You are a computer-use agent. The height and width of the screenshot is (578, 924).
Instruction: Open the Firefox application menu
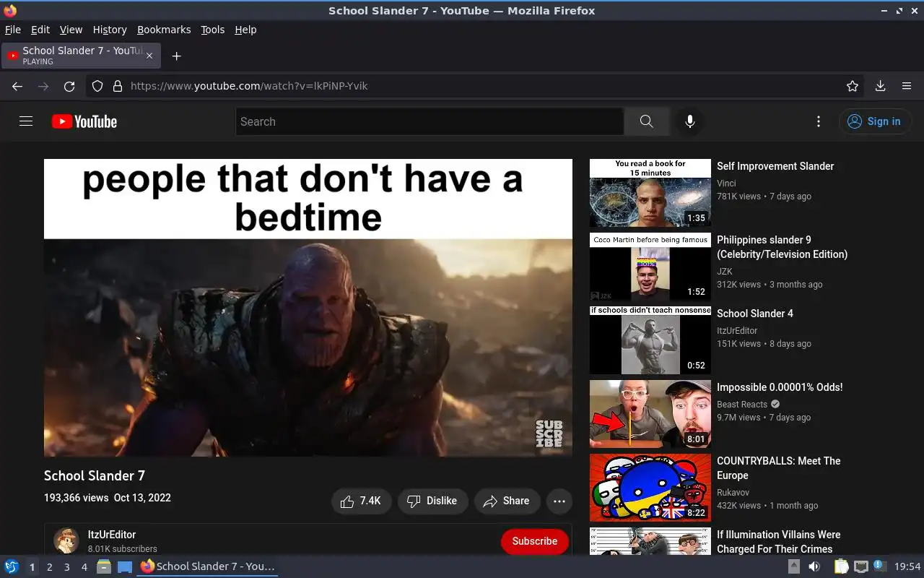(907, 86)
